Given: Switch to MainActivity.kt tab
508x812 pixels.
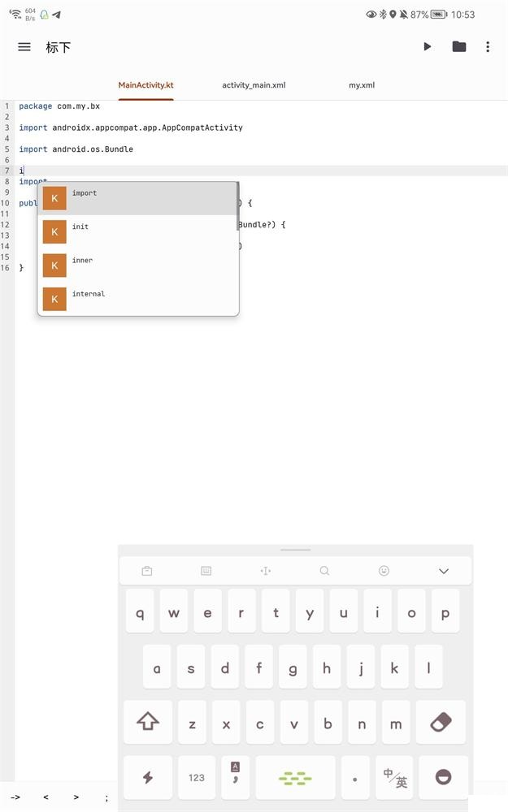Looking at the screenshot, I should pos(145,85).
